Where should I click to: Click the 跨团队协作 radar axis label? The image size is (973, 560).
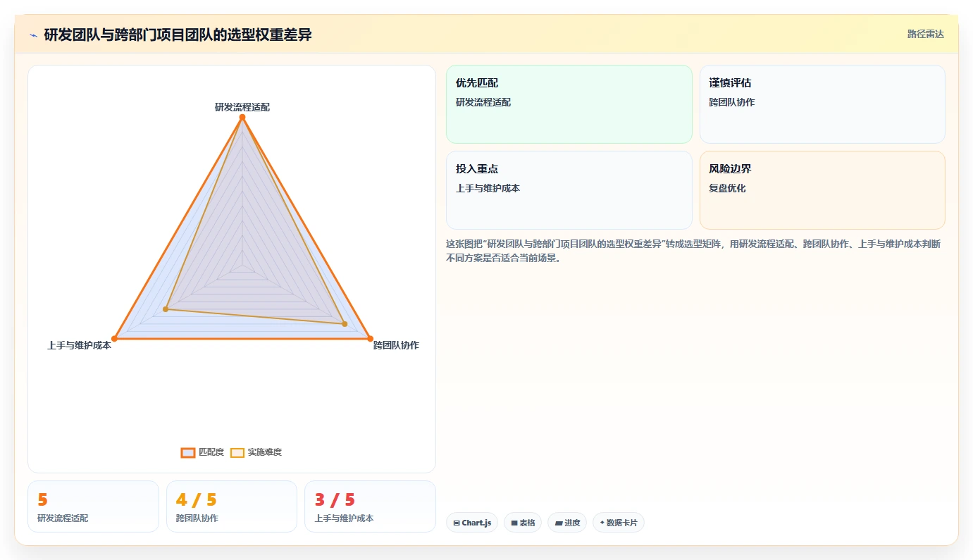pos(396,345)
